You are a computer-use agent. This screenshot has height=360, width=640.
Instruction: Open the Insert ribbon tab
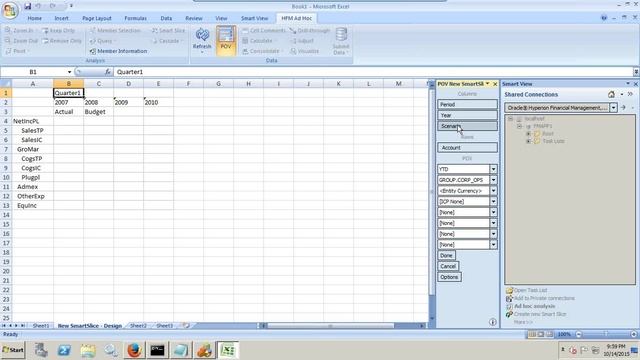[62, 18]
